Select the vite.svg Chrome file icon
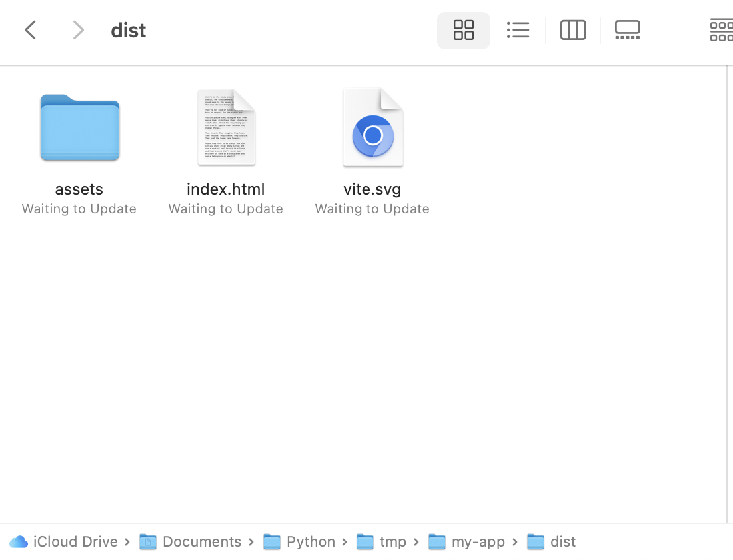 click(372, 127)
